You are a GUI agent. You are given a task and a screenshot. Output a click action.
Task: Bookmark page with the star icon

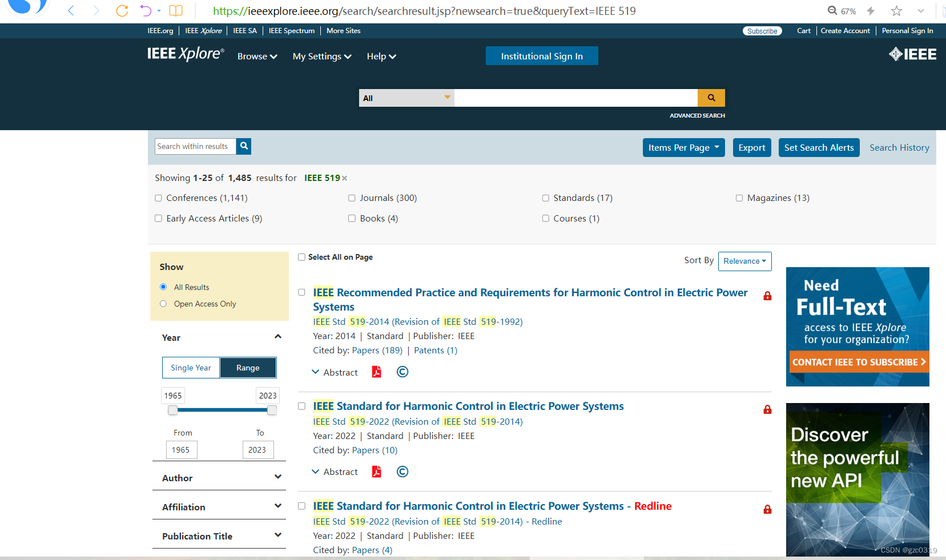(x=896, y=11)
